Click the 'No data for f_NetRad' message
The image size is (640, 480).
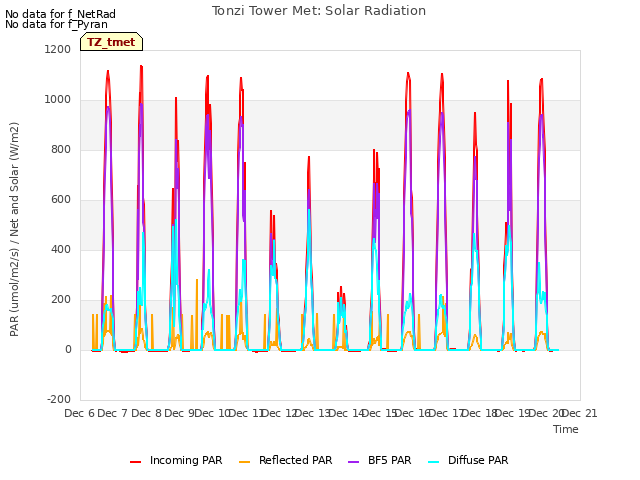(x=60, y=14)
